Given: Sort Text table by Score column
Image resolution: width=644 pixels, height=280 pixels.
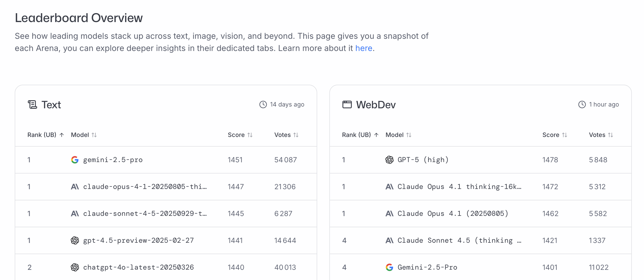Looking at the screenshot, I should point(240,135).
